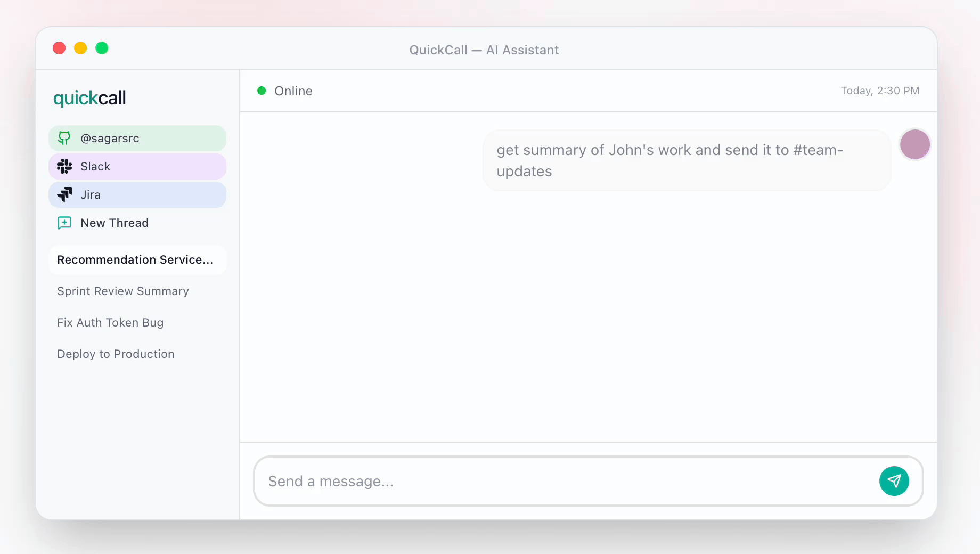The height and width of the screenshot is (554, 980).
Task: Click the message bubble about John's work
Action: coord(686,160)
